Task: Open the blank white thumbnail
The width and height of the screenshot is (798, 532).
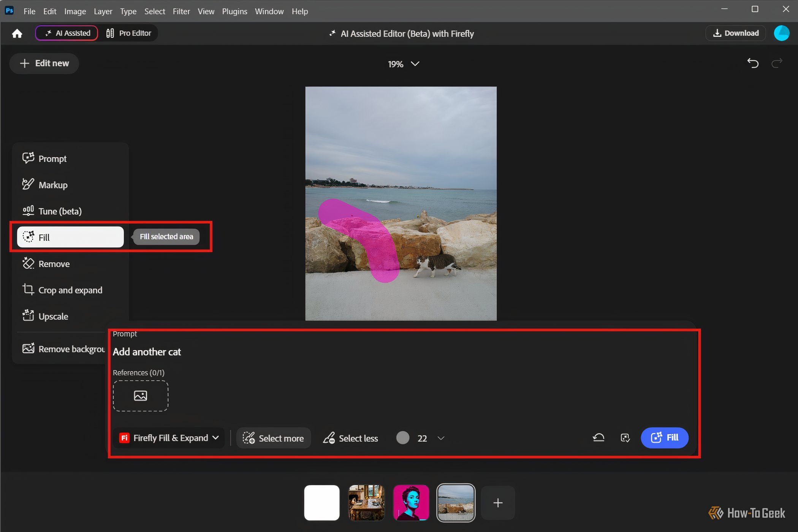Action: coord(322,502)
